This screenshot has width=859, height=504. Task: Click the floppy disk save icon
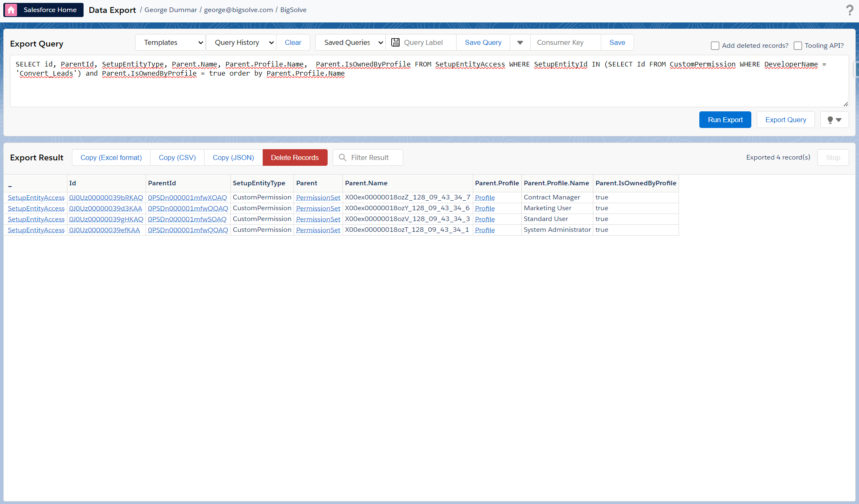(x=395, y=42)
